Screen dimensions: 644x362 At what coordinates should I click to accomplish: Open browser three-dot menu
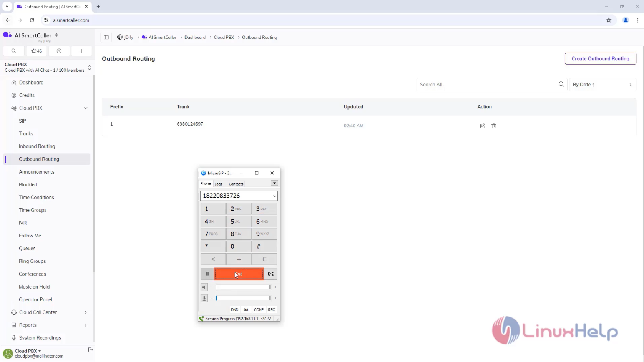tap(637, 20)
